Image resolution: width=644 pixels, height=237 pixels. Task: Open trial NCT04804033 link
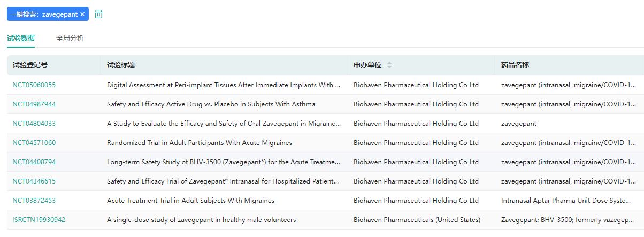(x=34, y=124)
